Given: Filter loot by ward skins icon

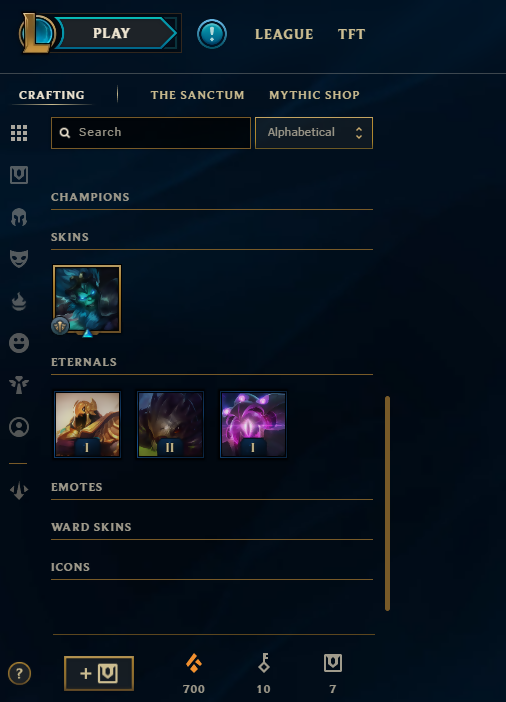Looking at the screenshot, I should pyautogui.click(x=19, y=385).
